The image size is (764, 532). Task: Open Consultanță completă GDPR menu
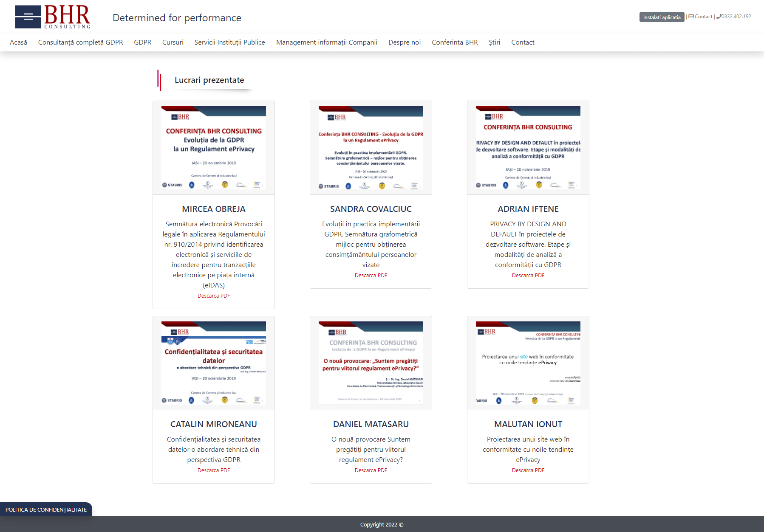(x=81, y=42)
